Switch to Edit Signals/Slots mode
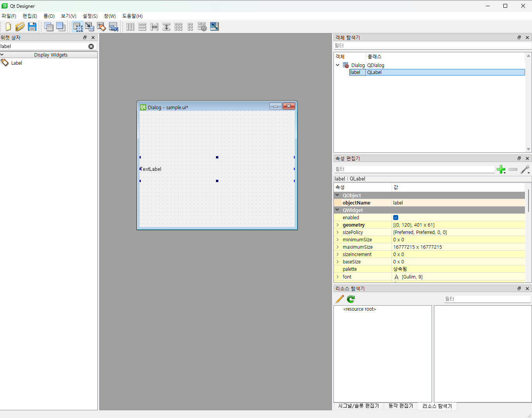The image size is (532, 418). (x=90, y=27)
